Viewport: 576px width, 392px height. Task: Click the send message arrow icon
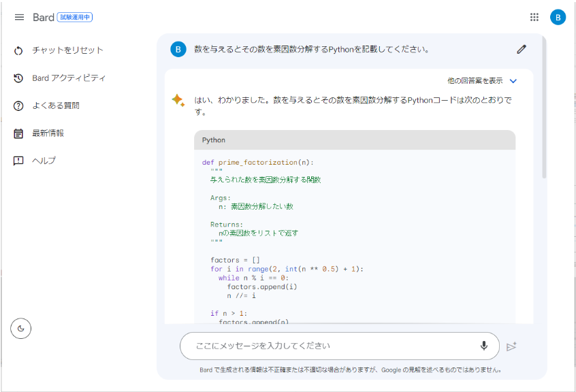pyautogui.click(x=511, y=346)
